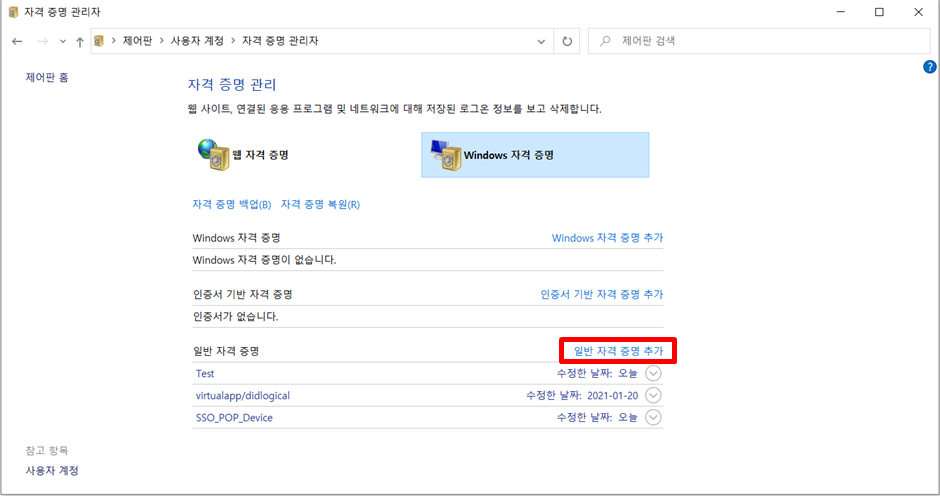This screenshot has height=496, width=940.
Task: Select the SSO_POP_Device entry
Action: pos(234,418)
